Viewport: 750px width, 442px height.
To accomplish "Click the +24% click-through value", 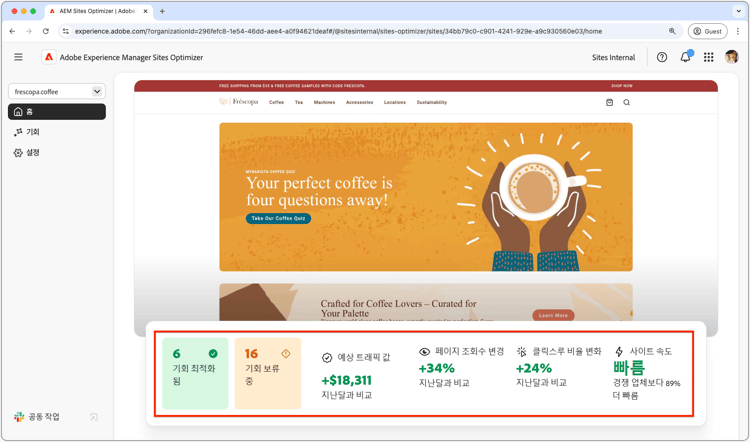I will pos(534,368).
